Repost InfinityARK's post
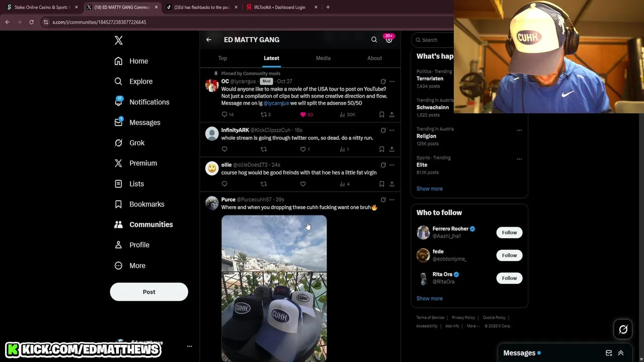The width and height of the screenshot is (644, 362). point(264,149)
